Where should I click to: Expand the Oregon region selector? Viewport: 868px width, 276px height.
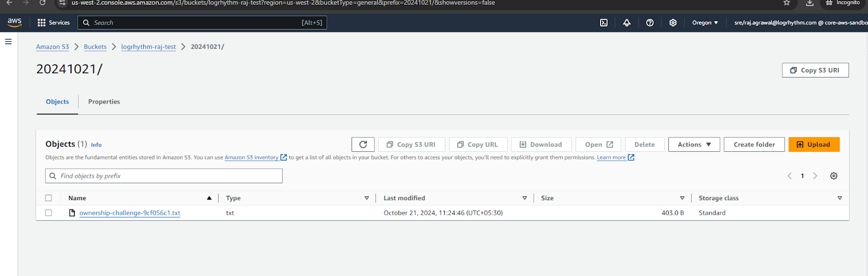[x=705, y=23]
